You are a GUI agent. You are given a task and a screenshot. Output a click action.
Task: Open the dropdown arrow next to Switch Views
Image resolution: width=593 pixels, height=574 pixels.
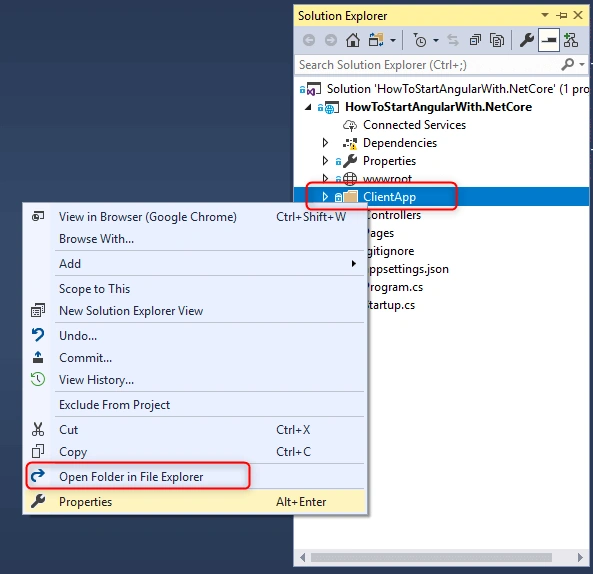click(x=393, y=40)
